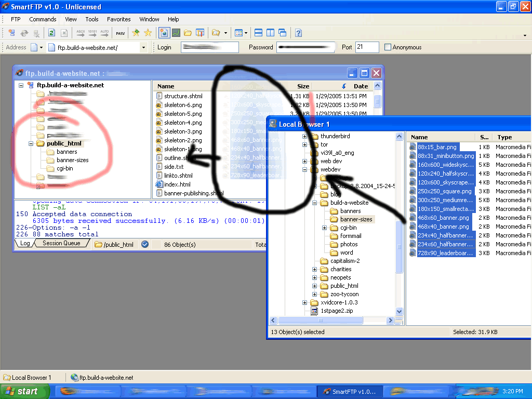Image resolution: width=532 pixels, height=399 pixels.
Task: Toggle PASV passive mode
Action: click(x=120, y=33)
